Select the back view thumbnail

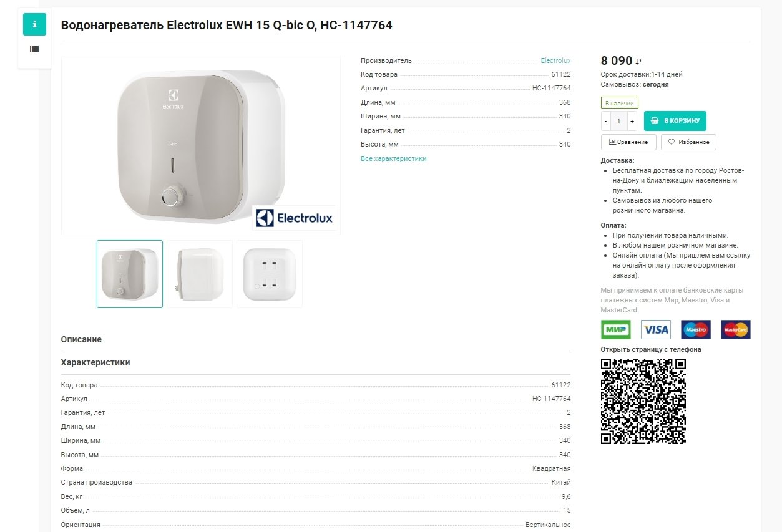(270, 274)
